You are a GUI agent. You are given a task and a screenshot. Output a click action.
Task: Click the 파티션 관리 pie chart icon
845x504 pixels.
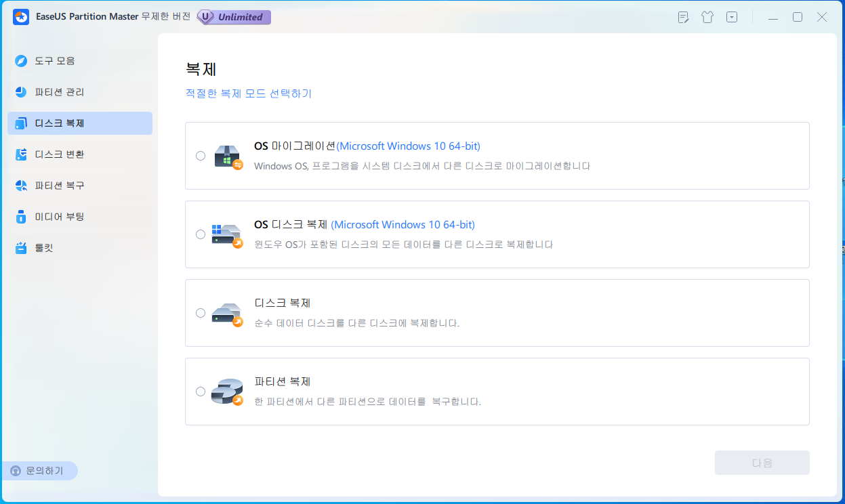[21, 92]
